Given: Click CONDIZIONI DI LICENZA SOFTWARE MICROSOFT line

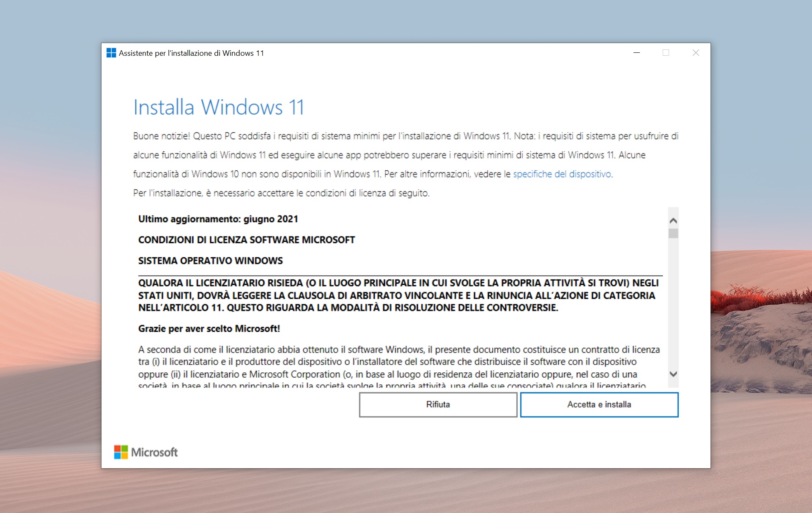Looking at the screenshot, I should coord(247,240).
